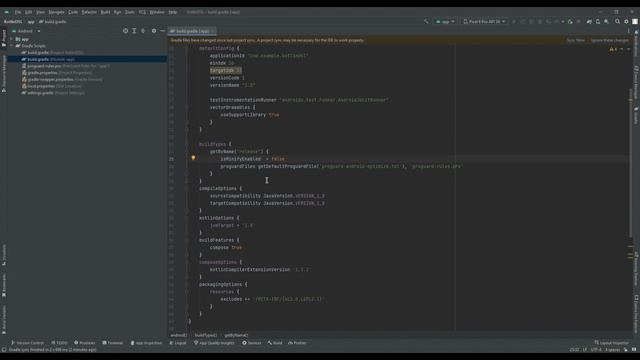
Task: Select local.properties in the tree
Action: tap(51, 86)
